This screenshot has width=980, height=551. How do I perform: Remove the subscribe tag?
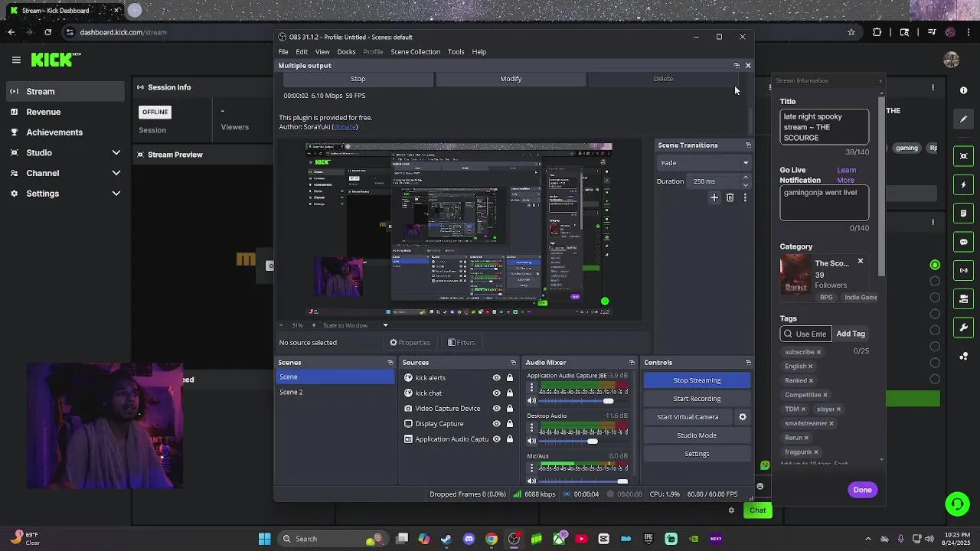[x=818, y=352]
